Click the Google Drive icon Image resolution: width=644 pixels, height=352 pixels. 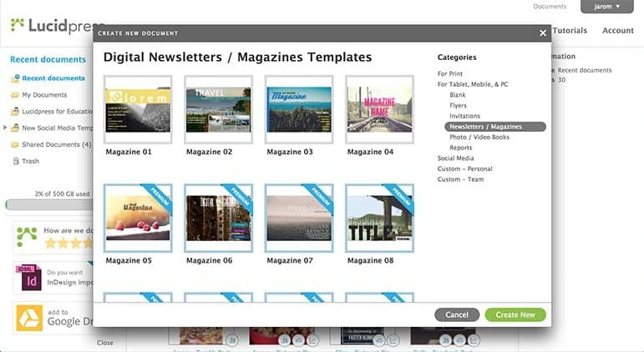(28, 318)
